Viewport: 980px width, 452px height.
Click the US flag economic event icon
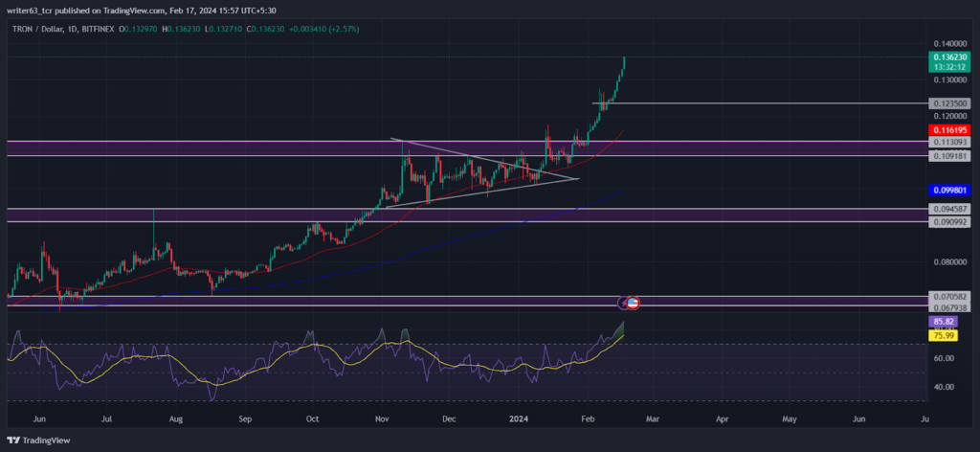click(x=633, y=304)
